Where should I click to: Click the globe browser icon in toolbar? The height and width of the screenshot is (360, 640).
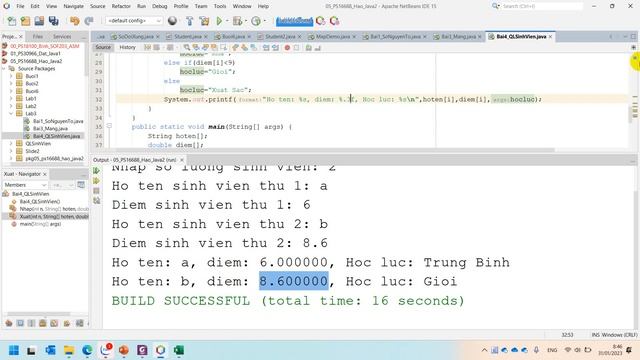[172, 21]
